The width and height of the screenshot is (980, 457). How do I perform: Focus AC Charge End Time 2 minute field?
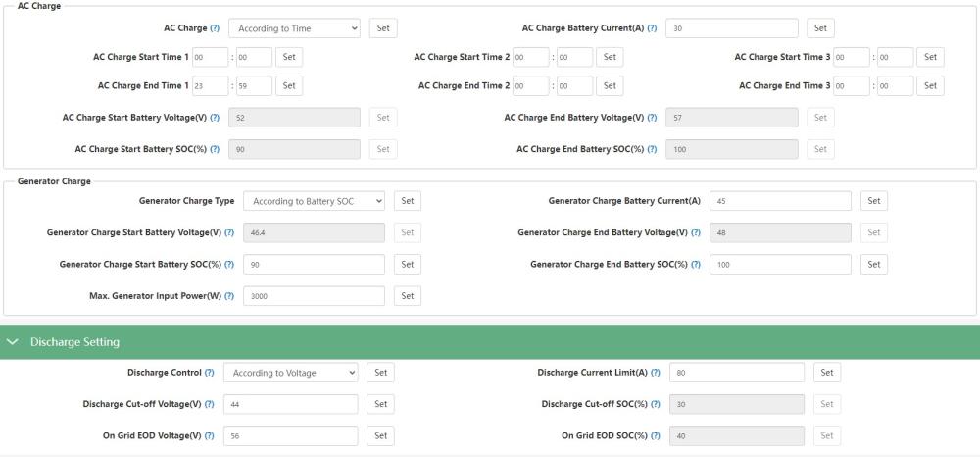pos(575,85)
